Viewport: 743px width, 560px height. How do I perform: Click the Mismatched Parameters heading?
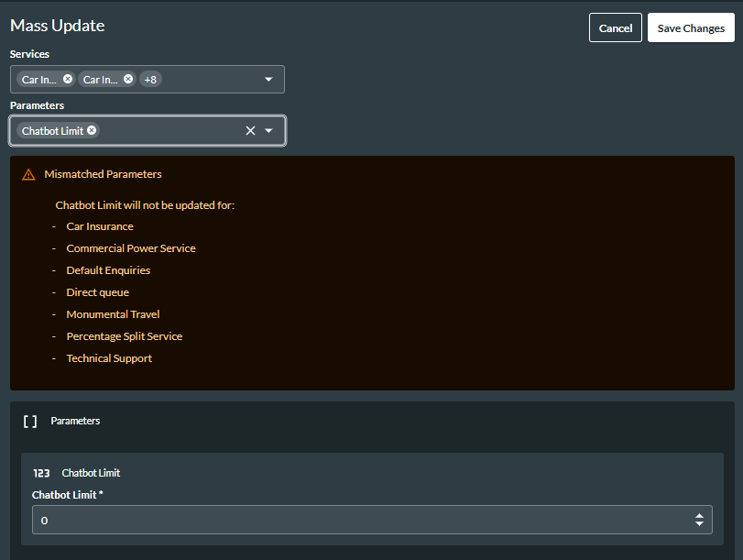pyautogui.click(x=103, y=174)
